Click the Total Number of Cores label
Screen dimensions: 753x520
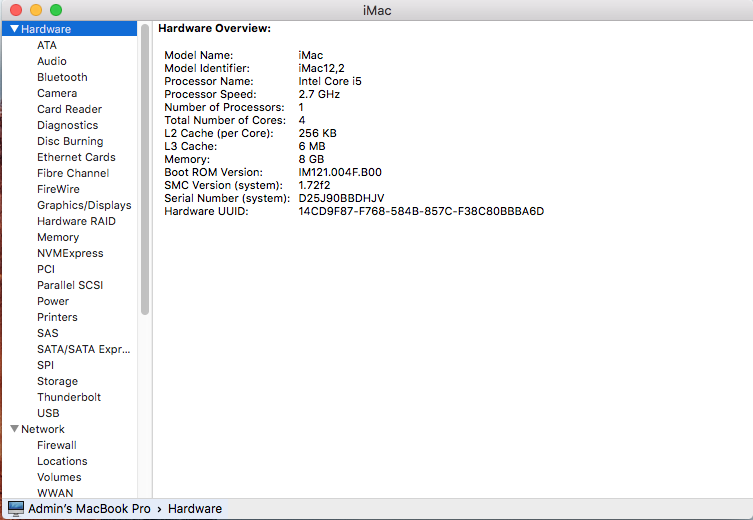(225, 120)
